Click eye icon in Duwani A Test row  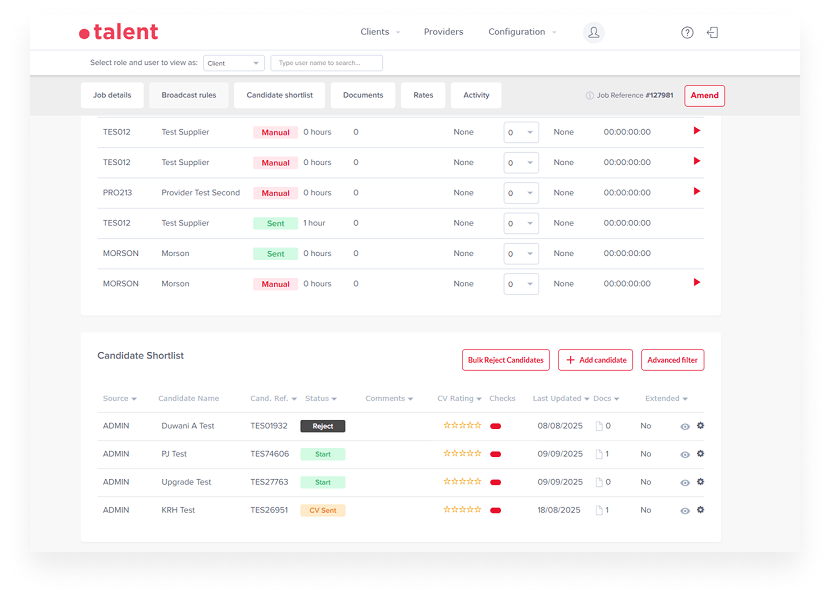685,426
